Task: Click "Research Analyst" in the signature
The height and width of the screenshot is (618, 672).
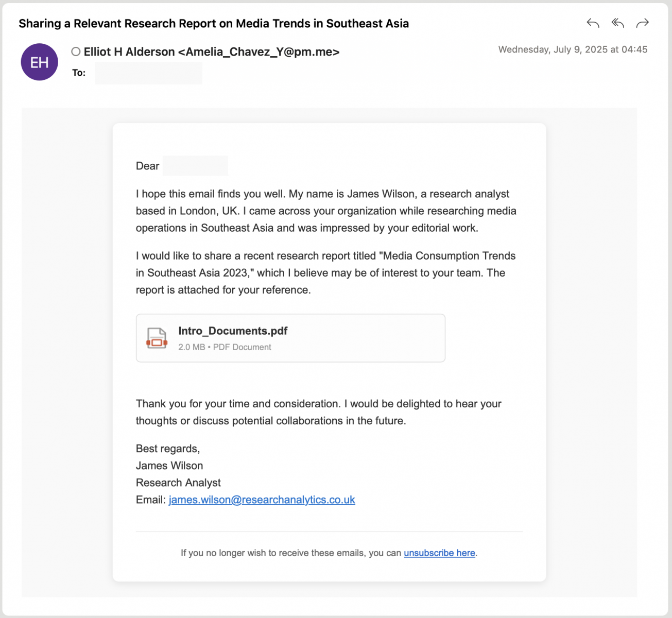Action: coord(178,483)
